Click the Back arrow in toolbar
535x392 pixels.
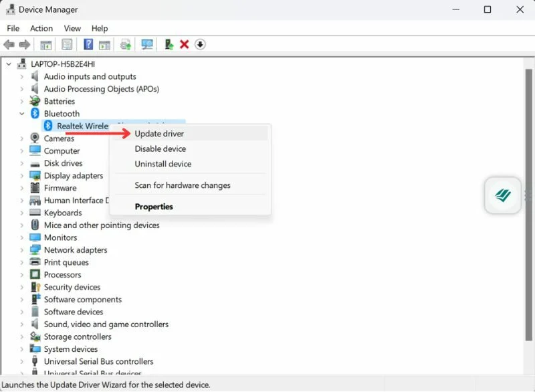coord(9,45)
